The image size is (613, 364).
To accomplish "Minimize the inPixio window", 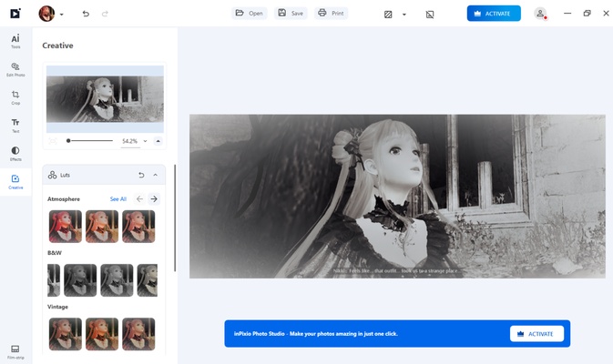I will tap(567, 14).
